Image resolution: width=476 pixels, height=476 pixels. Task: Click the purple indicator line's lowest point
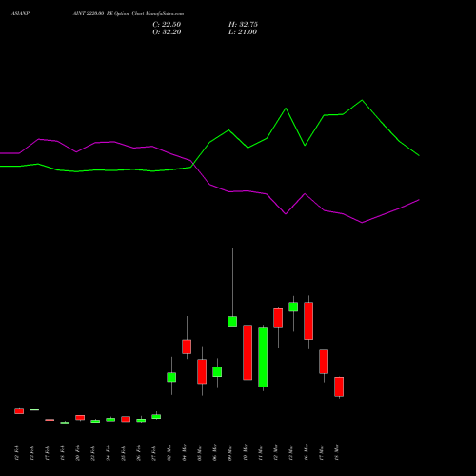pos(362,223)
